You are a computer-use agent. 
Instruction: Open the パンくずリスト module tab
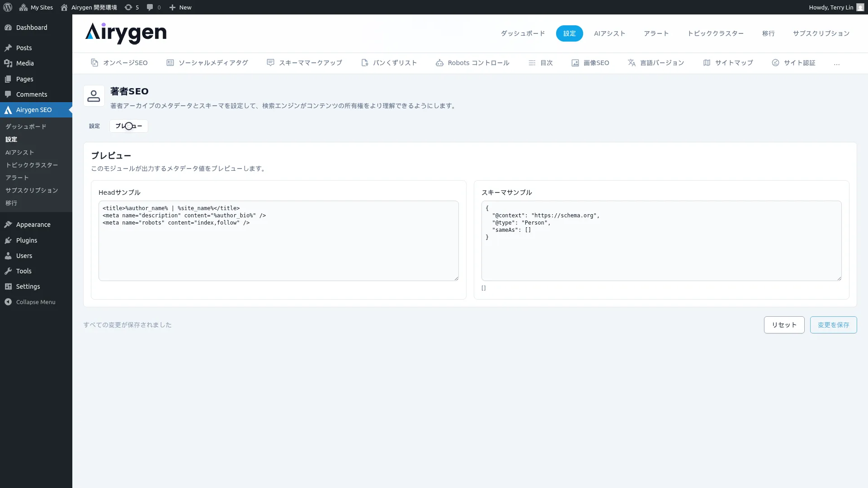(389, 63)
